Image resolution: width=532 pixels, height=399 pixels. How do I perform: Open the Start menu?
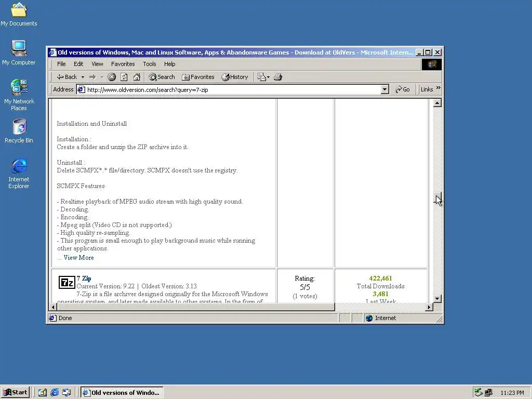[x=15, y=393]
